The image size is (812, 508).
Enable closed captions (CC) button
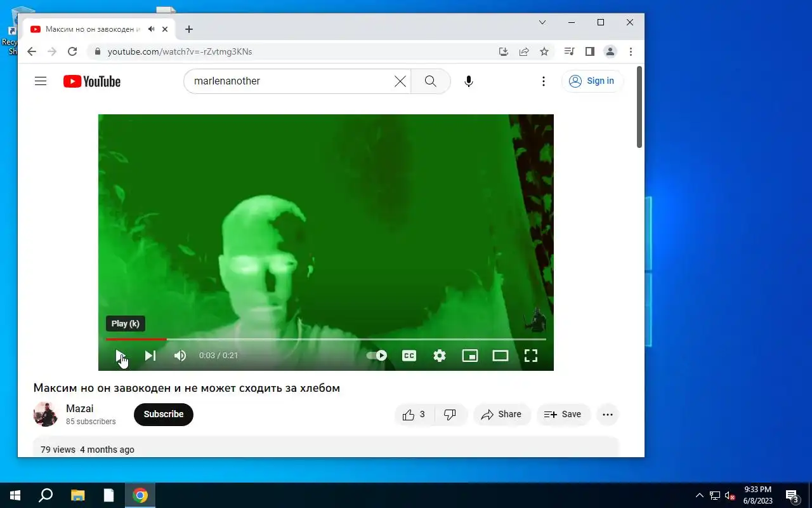(x=409, y=356)
